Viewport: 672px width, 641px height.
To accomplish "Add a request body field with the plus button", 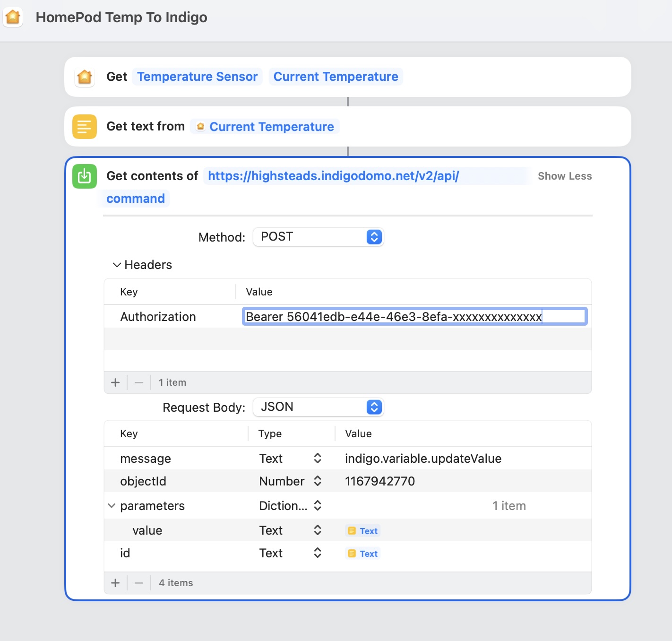I will coord(115,583).
